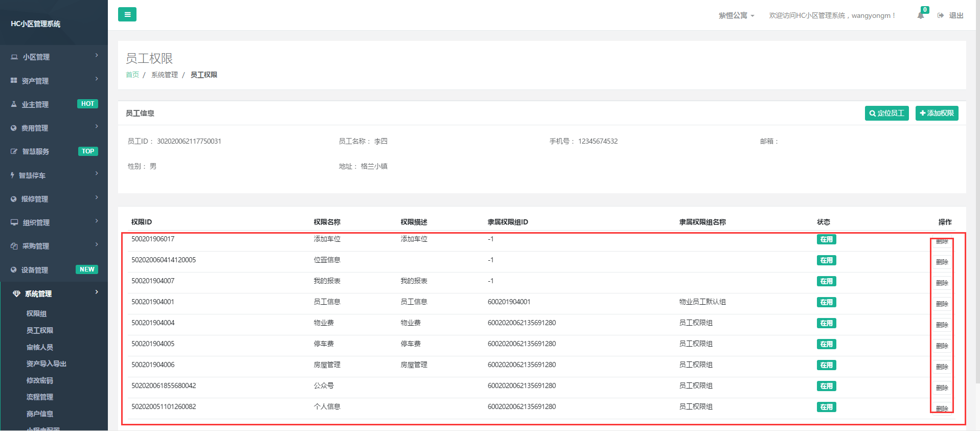980x431 pixels.
Task: Click 在用 status badge for 公众号 row
Action: (826, 386)
